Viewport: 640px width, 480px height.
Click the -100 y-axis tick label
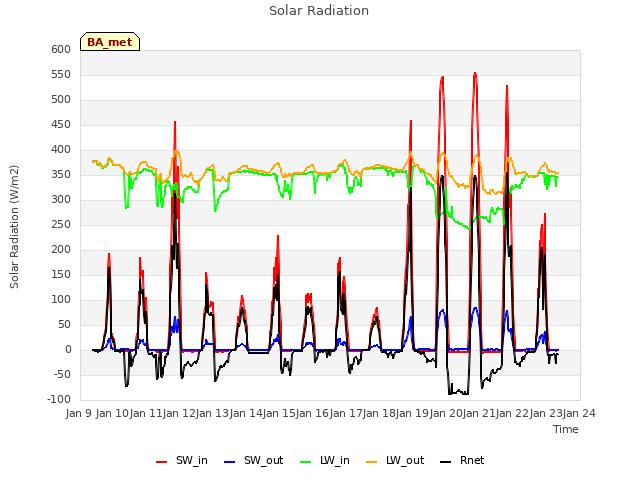pos(59,399)
